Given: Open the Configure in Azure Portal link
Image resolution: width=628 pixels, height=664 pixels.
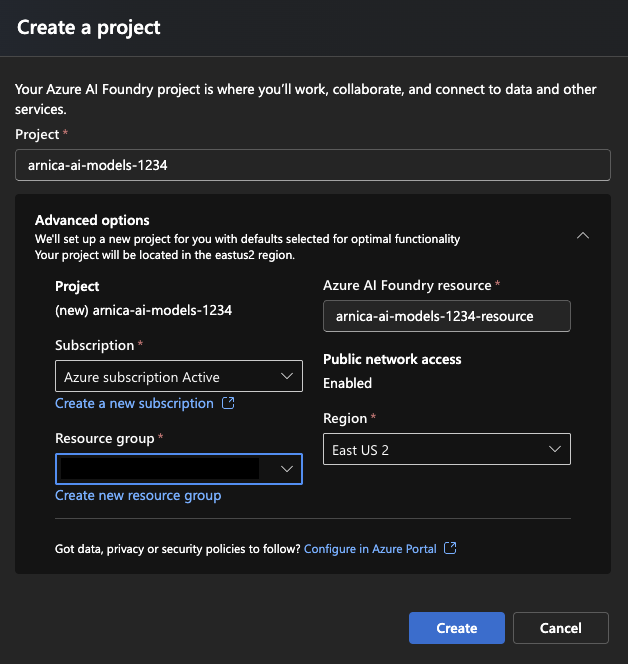Looking at the screenshot, I should [x=370, y=549].
